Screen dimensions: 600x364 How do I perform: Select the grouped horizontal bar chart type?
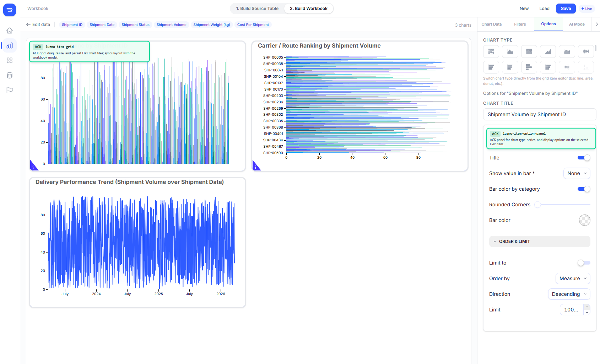(510, 67)
